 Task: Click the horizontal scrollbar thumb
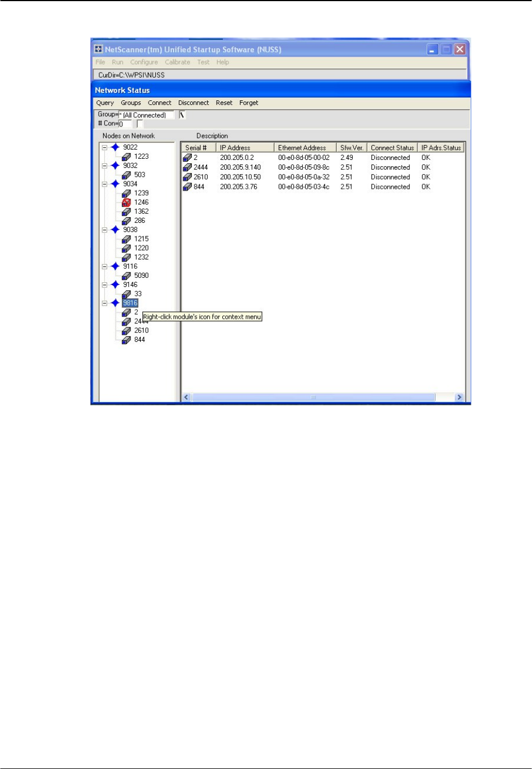click(314, 398)
